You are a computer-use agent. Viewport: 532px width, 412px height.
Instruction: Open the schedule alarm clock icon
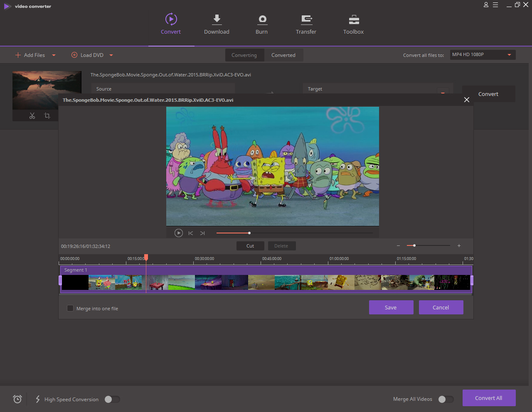(x=17, y=399)
